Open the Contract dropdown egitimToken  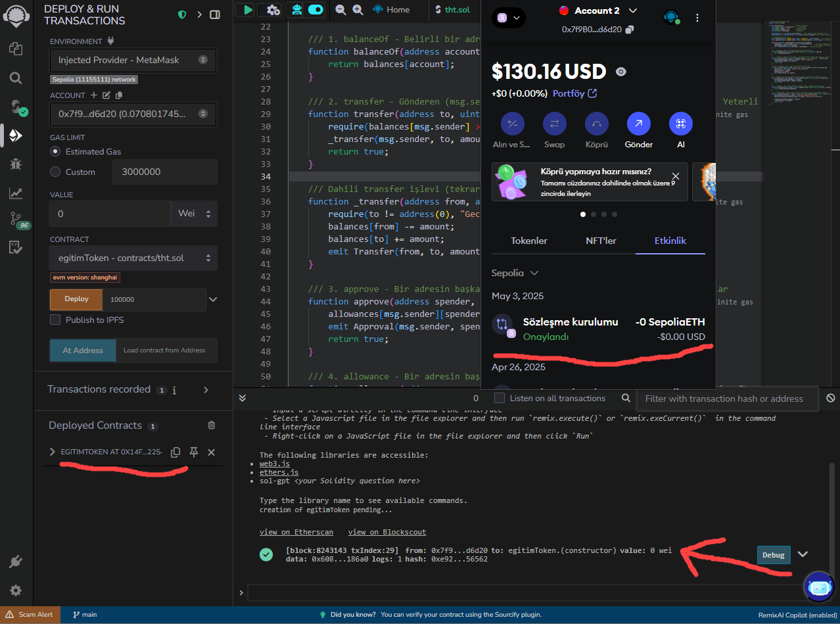(133, 258)
